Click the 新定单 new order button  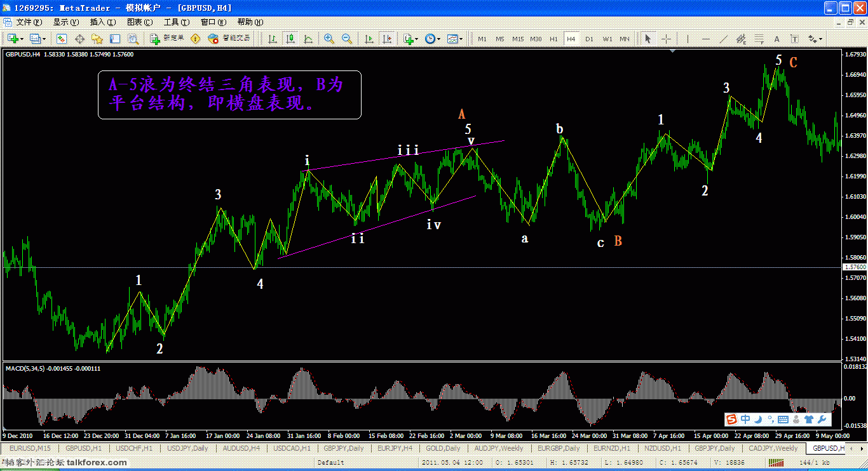click(167, 39)
